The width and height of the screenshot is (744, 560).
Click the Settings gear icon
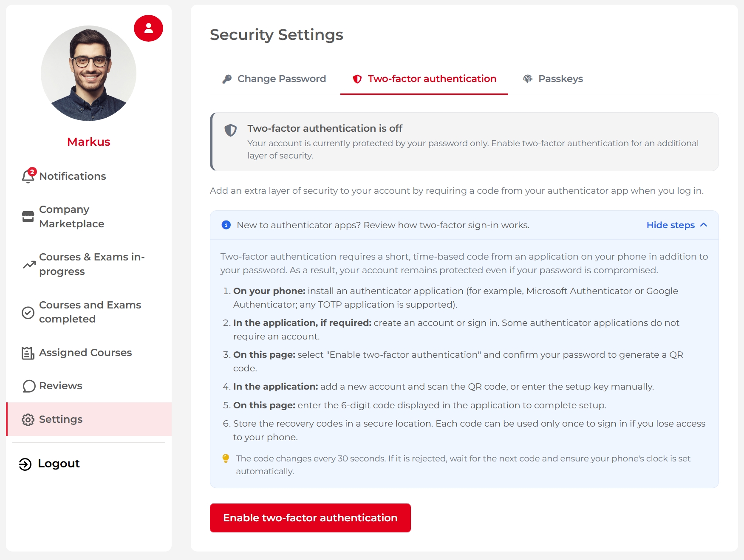click(28, 420)
